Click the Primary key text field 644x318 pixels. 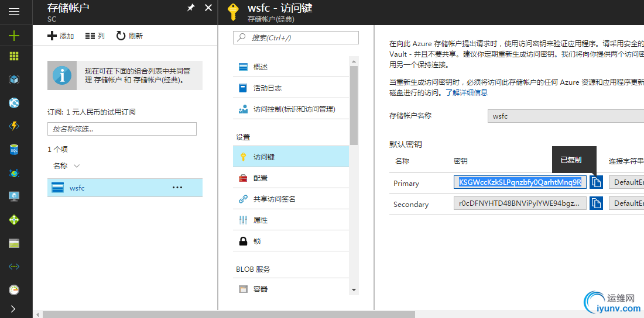point(520,182)
